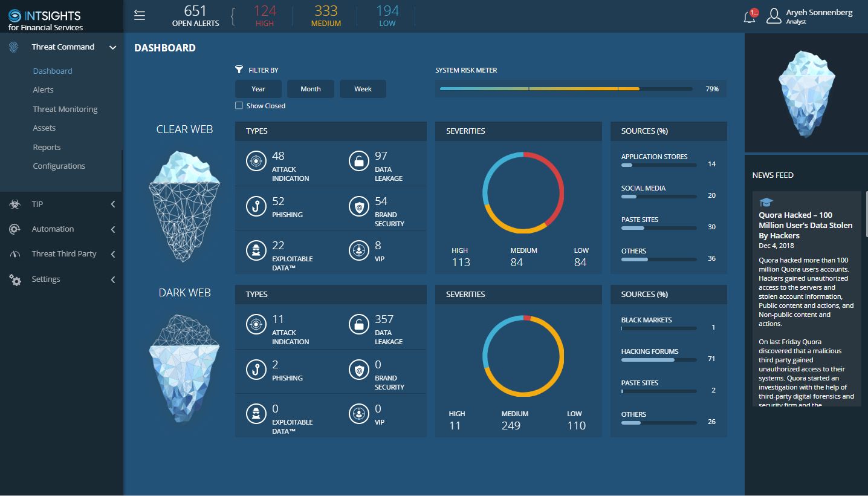Click the user profile avatar icon
This screenshot has height=496, width=868.
click(x=774, y=16)
